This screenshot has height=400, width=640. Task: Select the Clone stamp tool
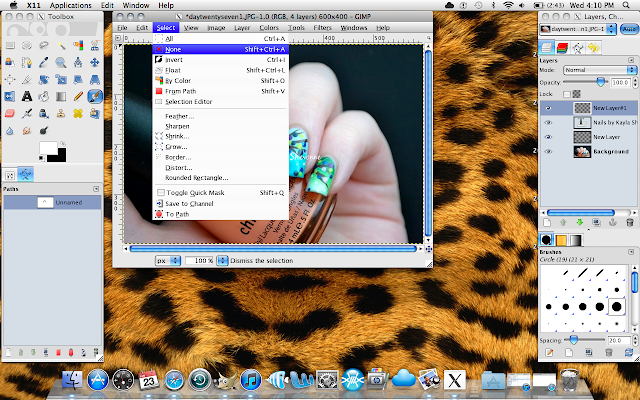[61, 113]
